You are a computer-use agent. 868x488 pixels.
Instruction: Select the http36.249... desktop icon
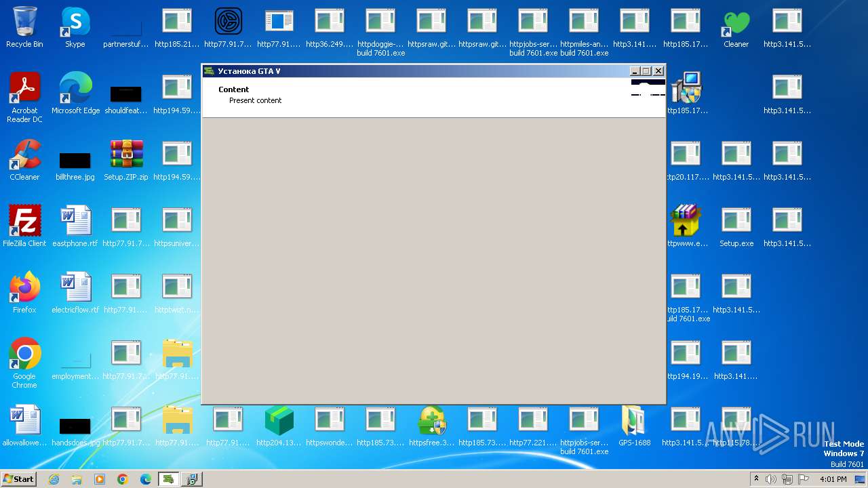click(x=330, y=27)
